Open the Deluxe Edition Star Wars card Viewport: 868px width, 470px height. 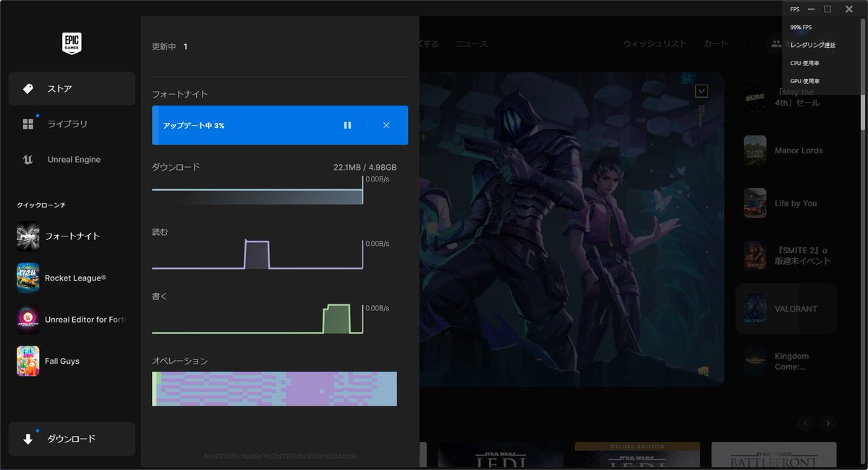coord(637,455)
